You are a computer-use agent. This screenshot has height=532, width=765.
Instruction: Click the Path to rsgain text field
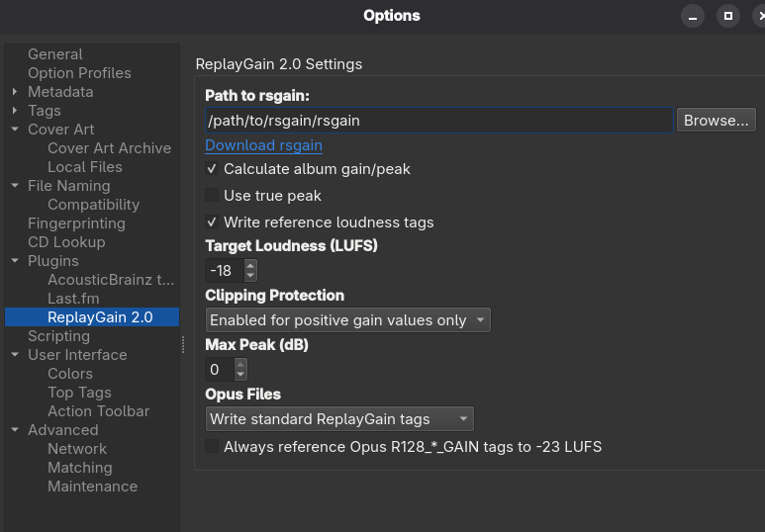coord(438,121)
